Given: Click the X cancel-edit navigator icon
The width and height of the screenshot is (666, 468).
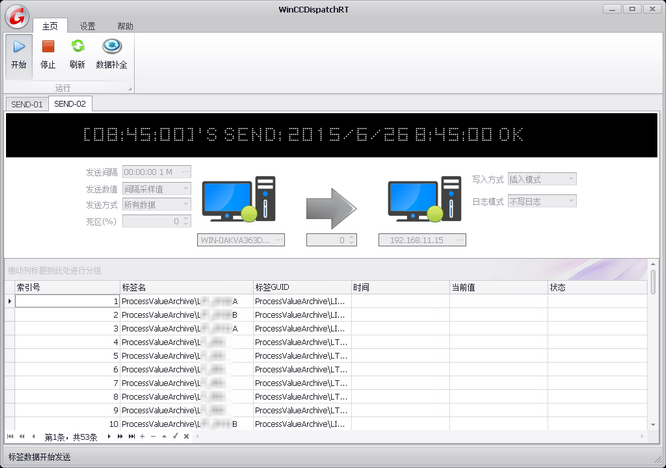Looking at the screenshot, I should click(x=186, y=436).
